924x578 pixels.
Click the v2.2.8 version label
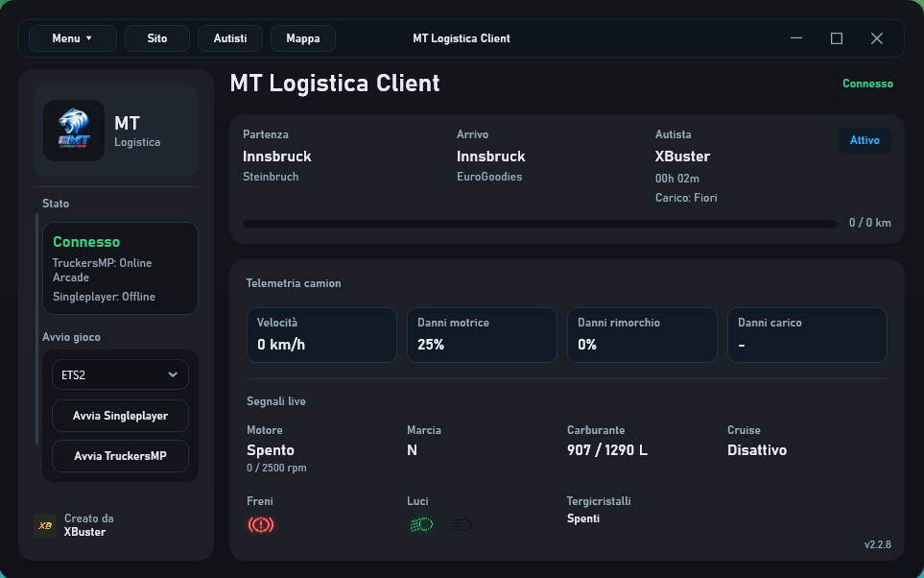(876, 545)
